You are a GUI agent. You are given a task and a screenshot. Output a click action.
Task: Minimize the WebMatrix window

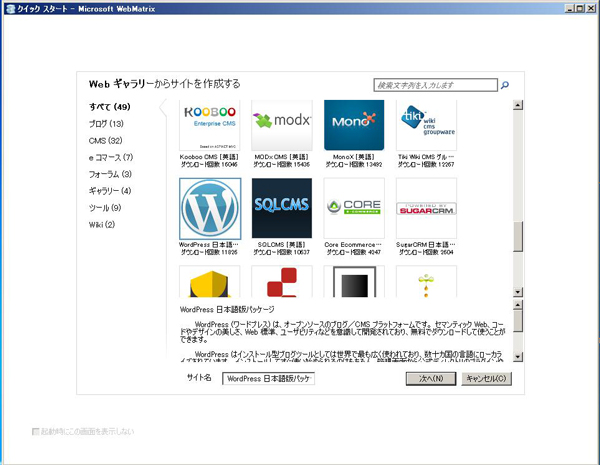(570, 8)
